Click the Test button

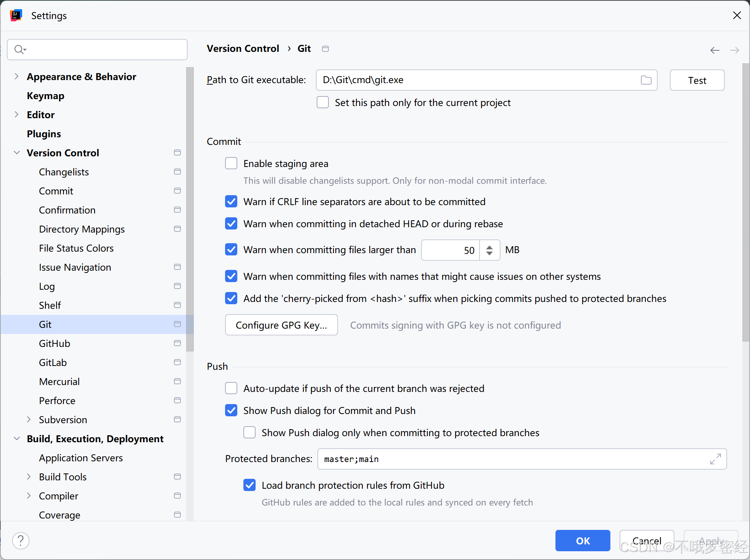[x=697, y=80]
